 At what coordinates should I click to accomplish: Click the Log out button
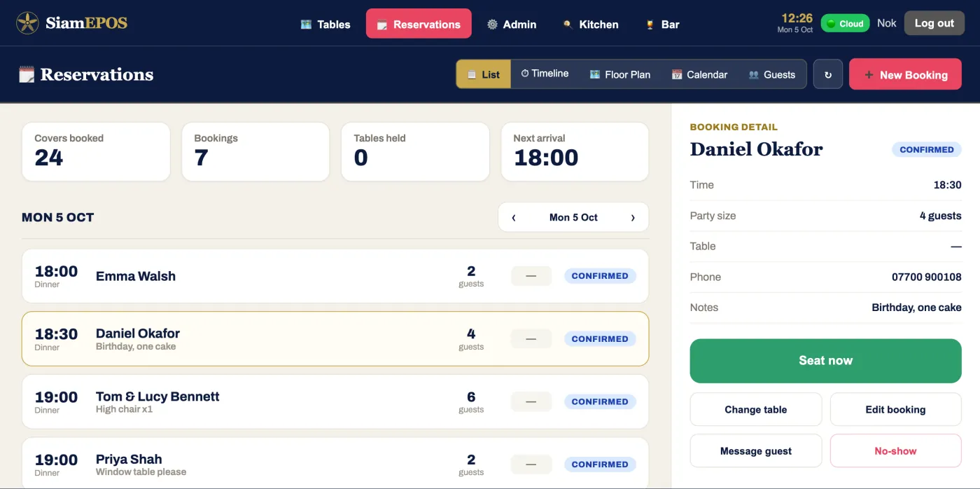click(x=934, y=23)
